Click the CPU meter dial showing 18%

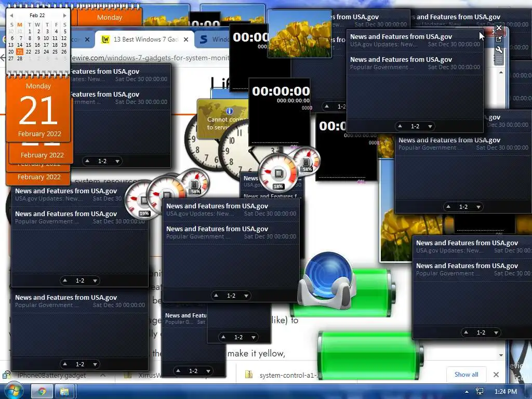click(278, 174)
